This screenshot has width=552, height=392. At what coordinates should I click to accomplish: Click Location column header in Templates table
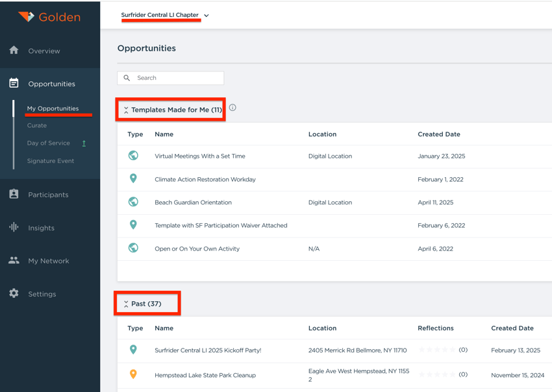323,134
